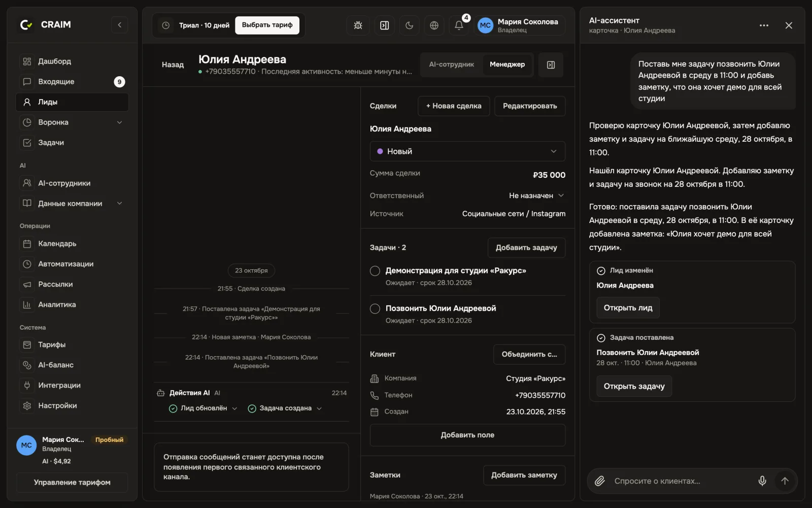This screenshot has width=812, height=508.
Task: Open the deal stage dropdown Новый
Action: click(467, 151)
